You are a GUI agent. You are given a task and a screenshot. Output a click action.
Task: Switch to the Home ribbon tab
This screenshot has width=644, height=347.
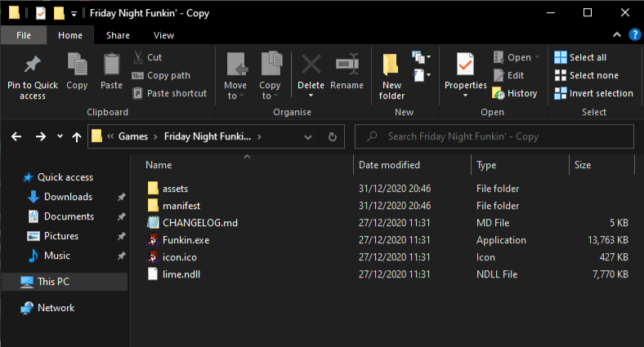[70, 35]
